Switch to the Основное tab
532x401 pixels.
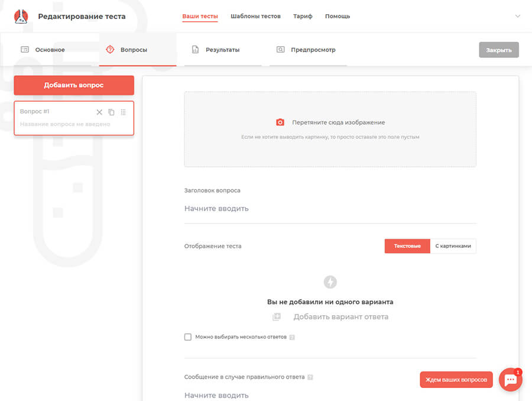coord(53,50)
